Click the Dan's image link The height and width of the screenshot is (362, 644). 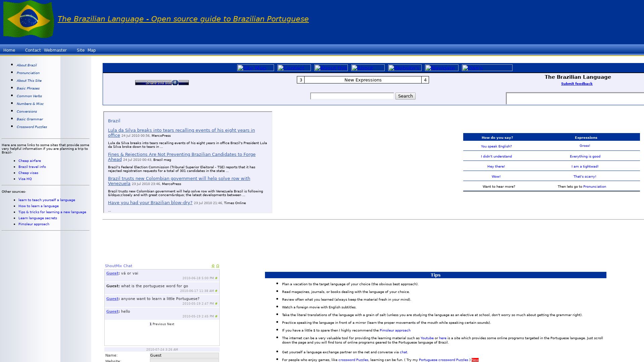[487, 68]
